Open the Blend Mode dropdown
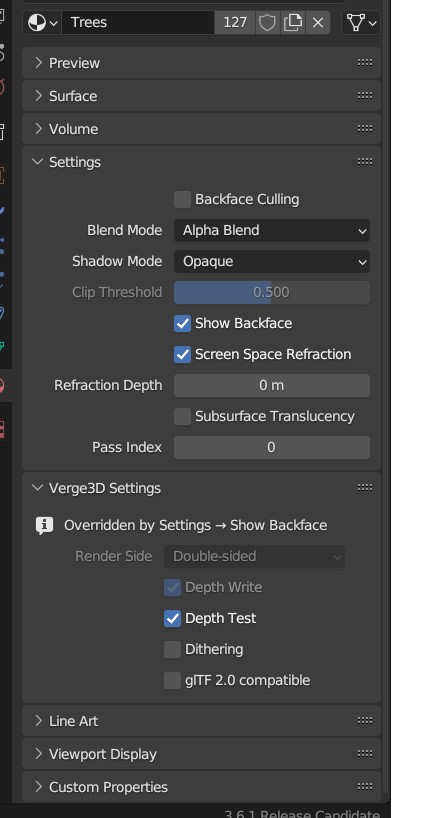 (272, 231)
